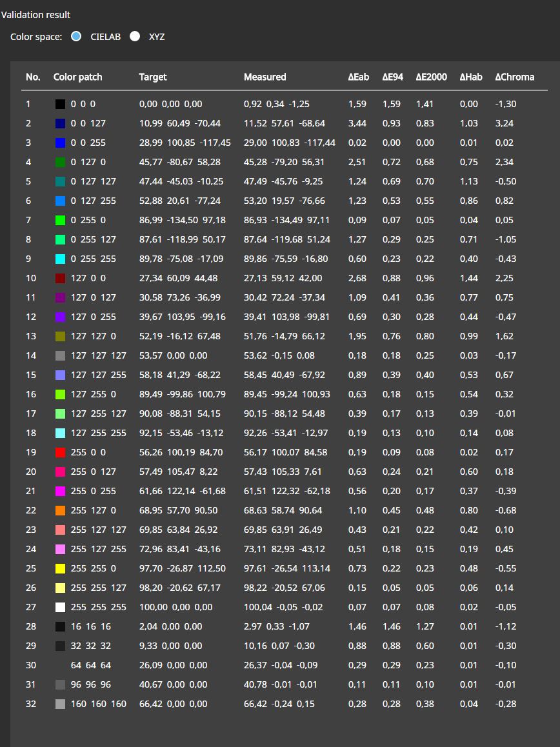Click target value 58,18 41,29 -68,22
The width and height of the screenshot is (560, 747).
click(179, 375)
